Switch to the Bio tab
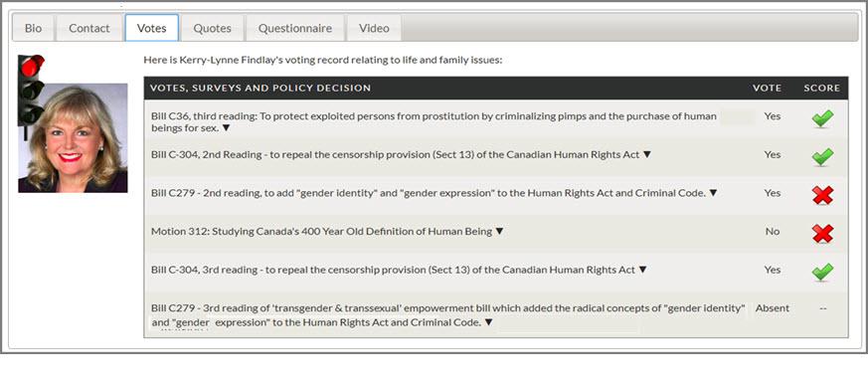This screenshot has height=386, width=868. (x=33, y=28)
